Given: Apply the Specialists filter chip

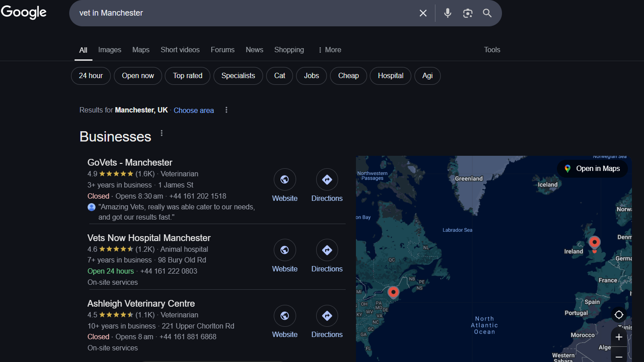Looking at the screenshot, I should [x=238, y=76].
